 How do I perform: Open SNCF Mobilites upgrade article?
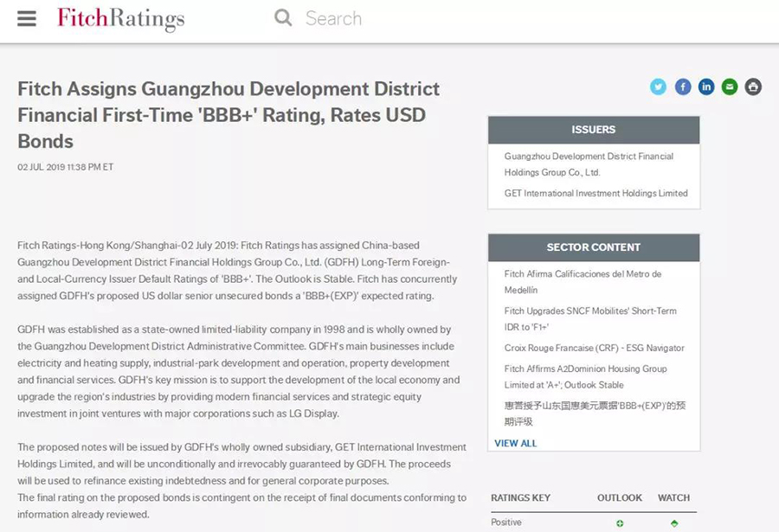tap(590, 318)
